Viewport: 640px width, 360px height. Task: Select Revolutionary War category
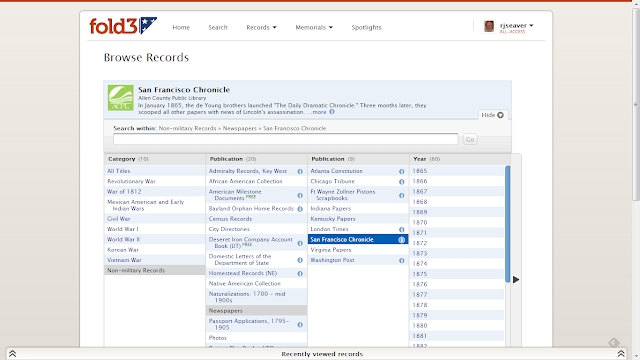(x=155, y=181)
